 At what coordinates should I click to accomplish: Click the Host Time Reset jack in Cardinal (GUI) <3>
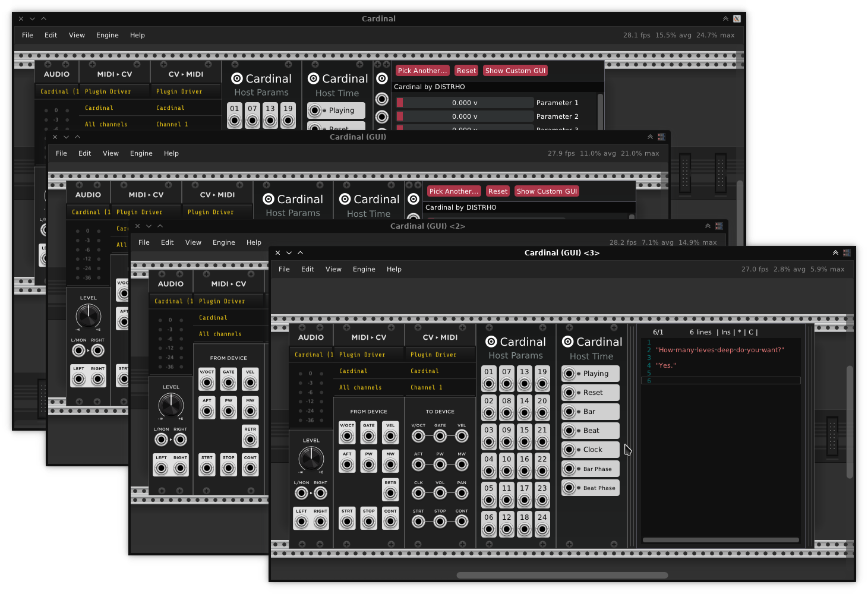point(569,393)
